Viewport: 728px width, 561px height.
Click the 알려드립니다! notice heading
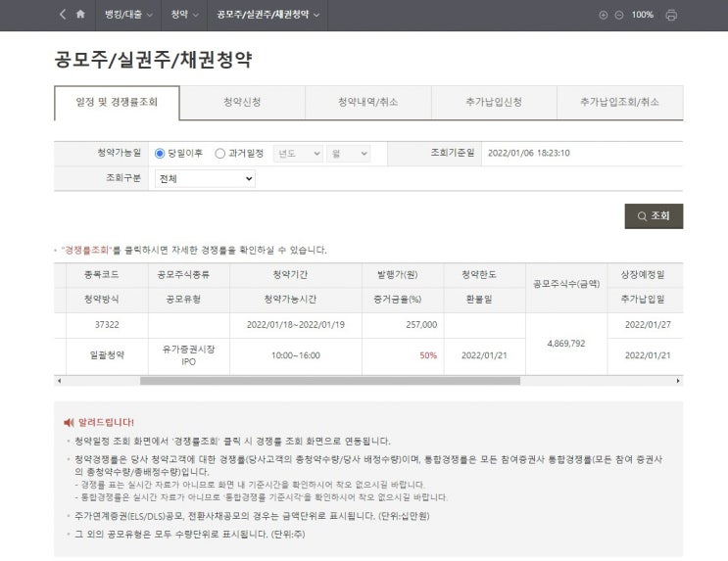pos(106,422)
